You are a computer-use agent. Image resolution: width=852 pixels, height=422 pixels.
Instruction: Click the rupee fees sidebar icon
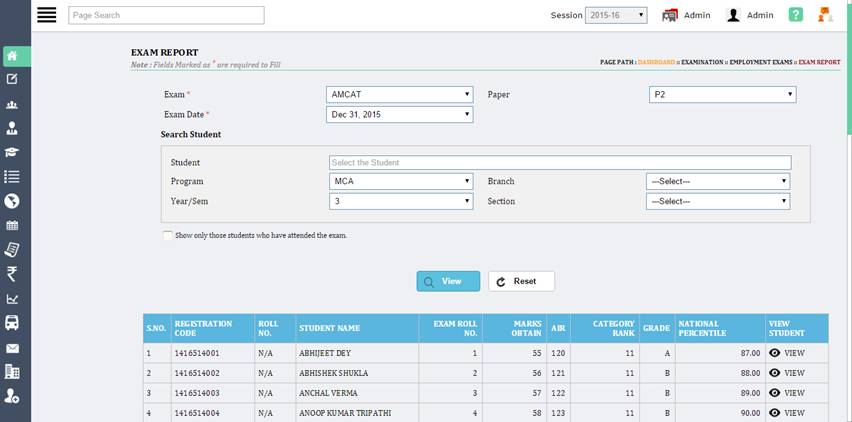pos(12,274)
